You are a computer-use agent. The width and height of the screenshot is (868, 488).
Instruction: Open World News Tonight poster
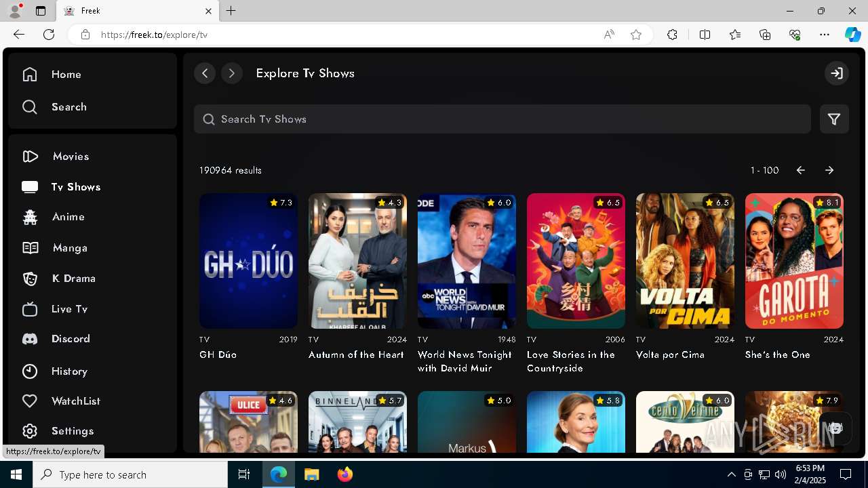pos(467,261)
